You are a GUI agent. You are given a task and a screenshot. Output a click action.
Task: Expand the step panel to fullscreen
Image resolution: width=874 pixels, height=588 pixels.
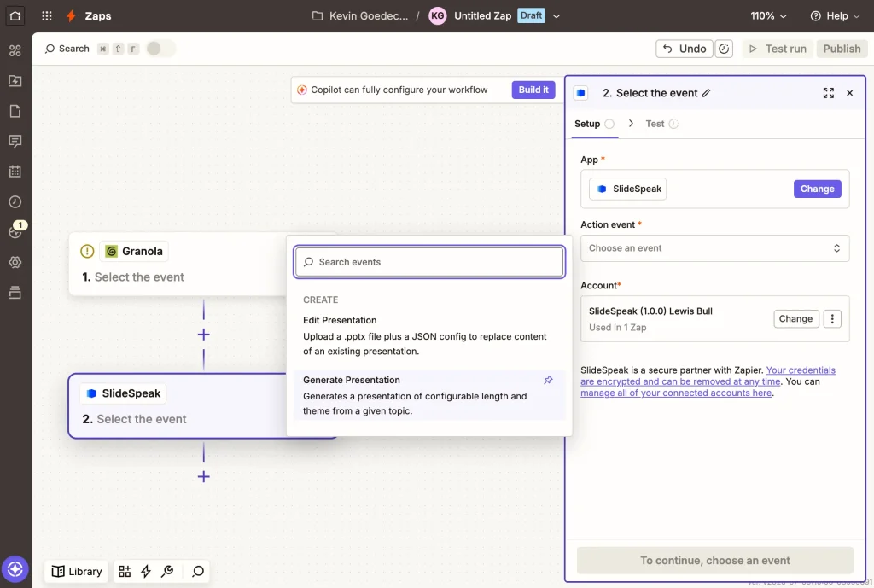[x=828, y=93]
